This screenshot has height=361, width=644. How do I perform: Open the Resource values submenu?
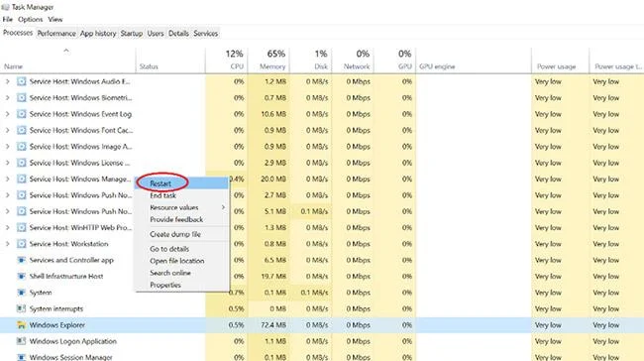click(x=181, y=207)
